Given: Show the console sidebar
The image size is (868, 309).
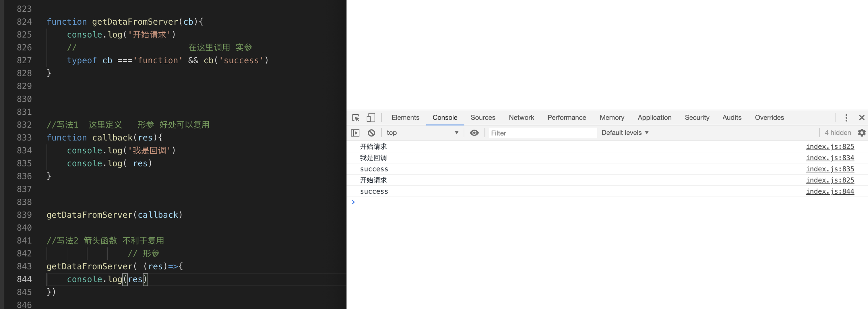Looking at the screenshot, I should tap(355, 133).
